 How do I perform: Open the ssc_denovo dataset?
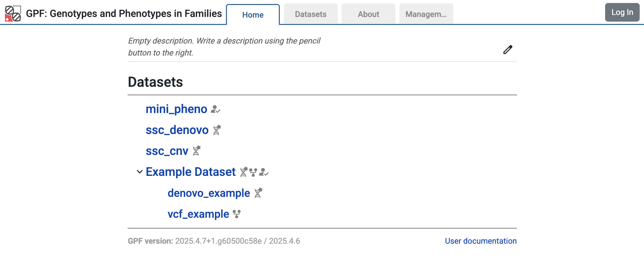(177, 130)
